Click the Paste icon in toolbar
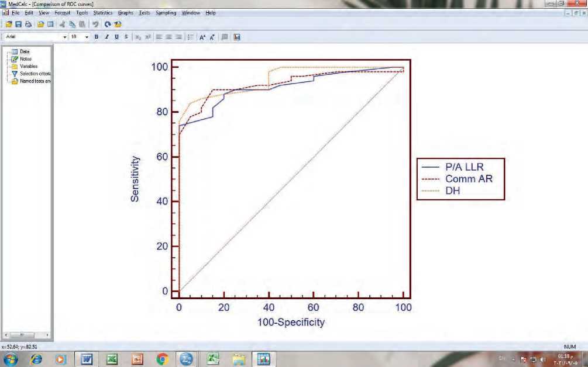 (82, 25)
